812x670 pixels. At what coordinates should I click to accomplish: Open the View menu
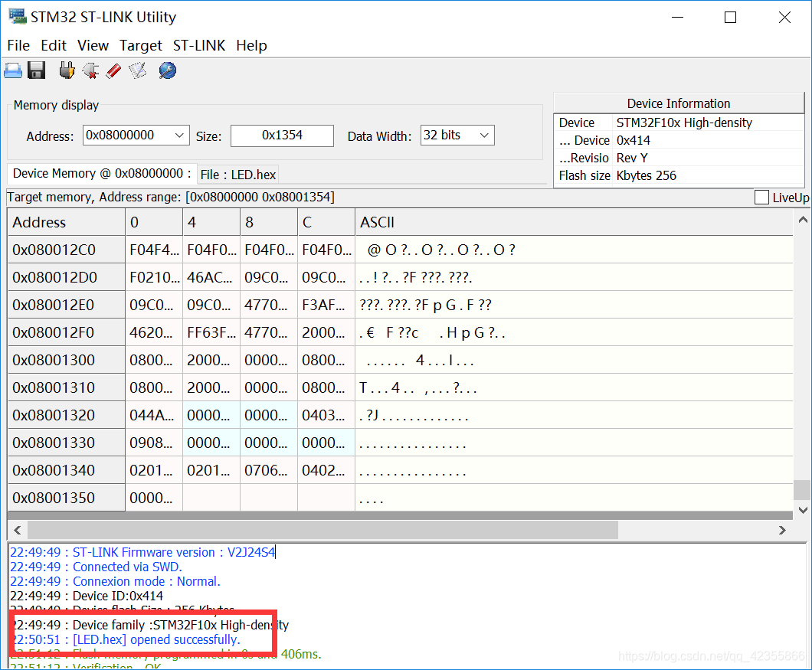93,46
